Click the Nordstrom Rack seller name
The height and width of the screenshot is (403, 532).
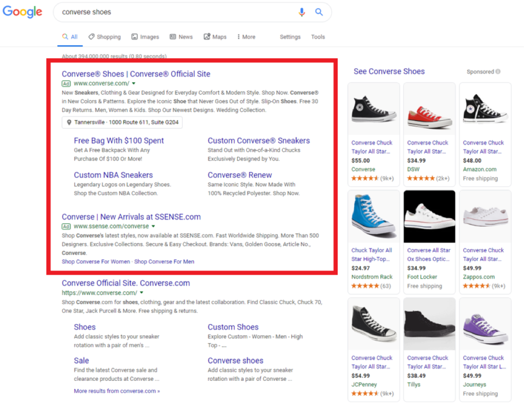(x=372, y=277)
